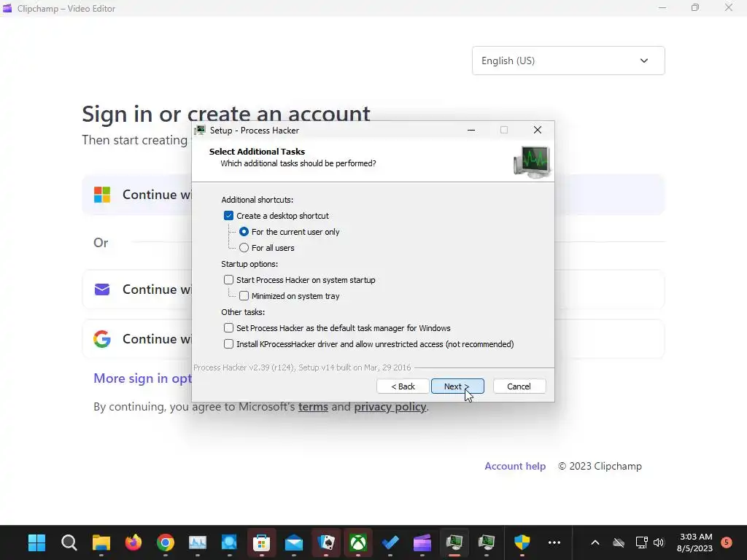
Task: Check Minimized on system tray
Action: tap(244, 296)
